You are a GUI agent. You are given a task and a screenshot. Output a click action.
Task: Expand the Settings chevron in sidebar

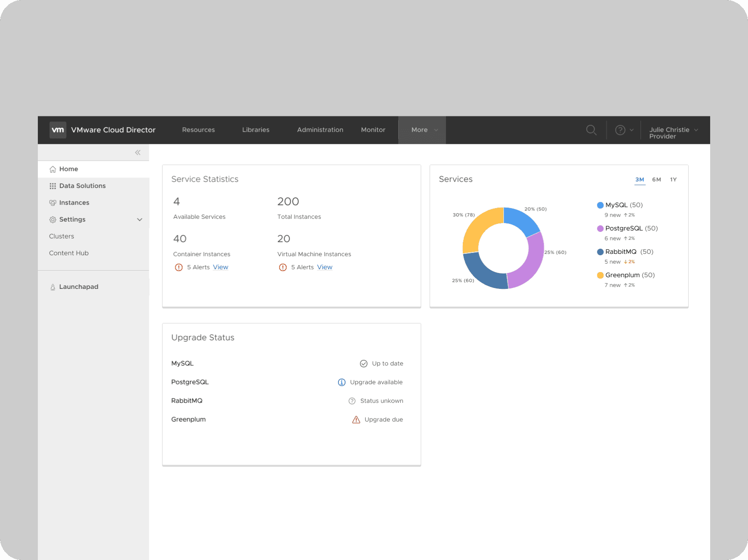(x=139, y=220)
